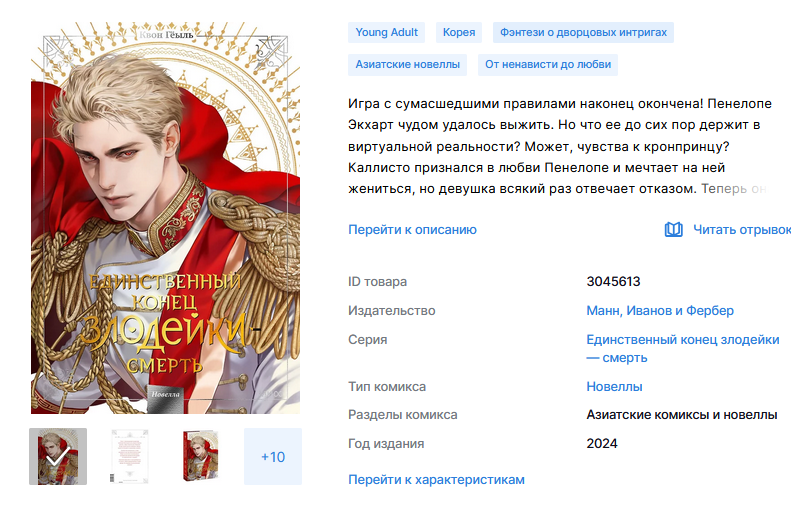Show more images via +10 tile
This screenshot has height=505, width=791.
pos(273,457)
